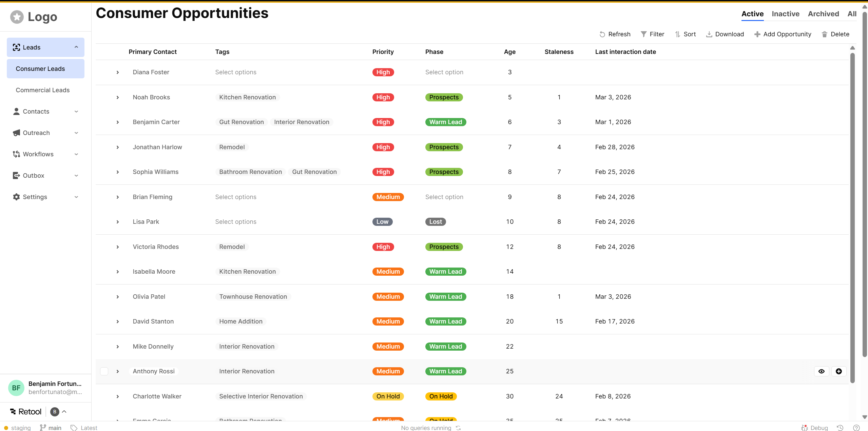
Task: Click the table's vertical scrollbar thumb
Action: (852, 217)
